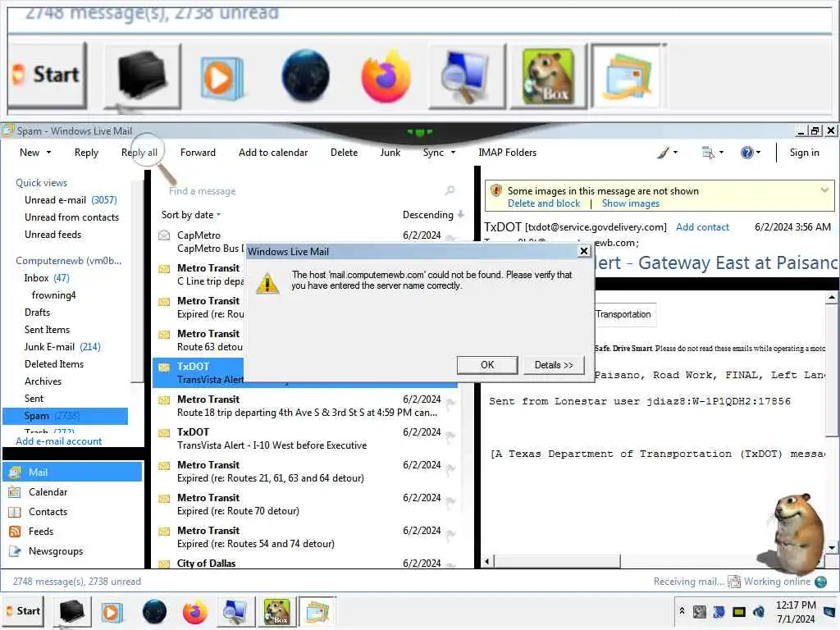Open IMAP Folders
This screenshot has width=840, height=630.
507,153
